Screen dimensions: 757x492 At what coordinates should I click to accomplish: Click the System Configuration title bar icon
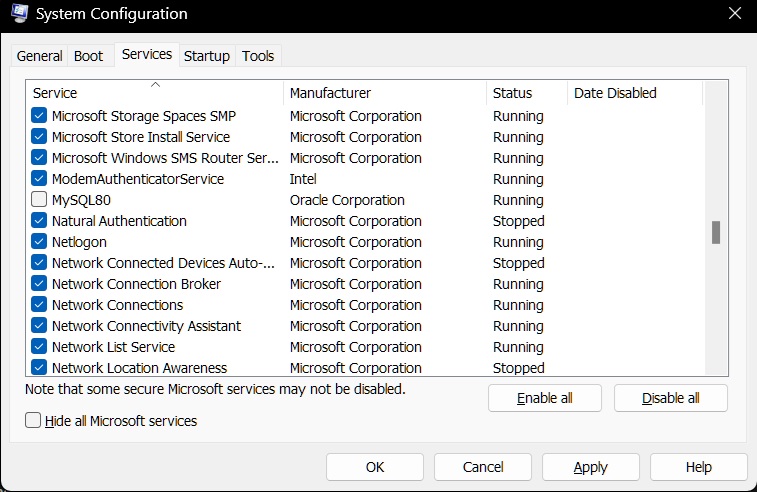click(20, 13)
